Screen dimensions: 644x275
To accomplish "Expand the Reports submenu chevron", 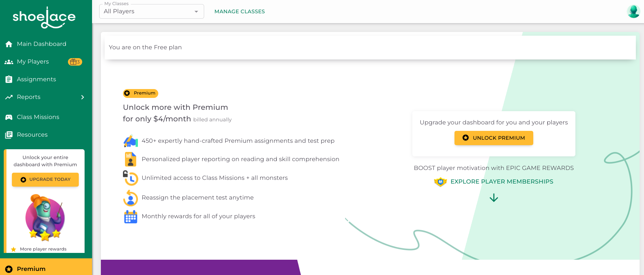I will [x=83, y=97].
